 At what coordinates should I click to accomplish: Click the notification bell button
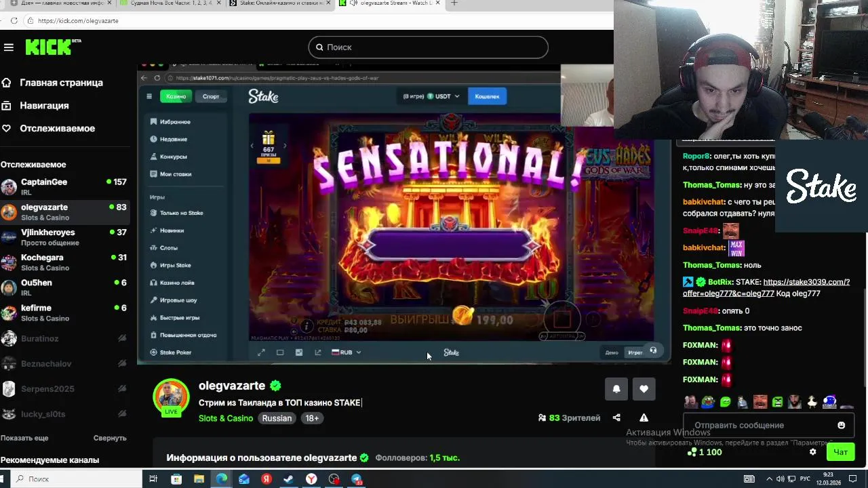(x=616, y=389)
